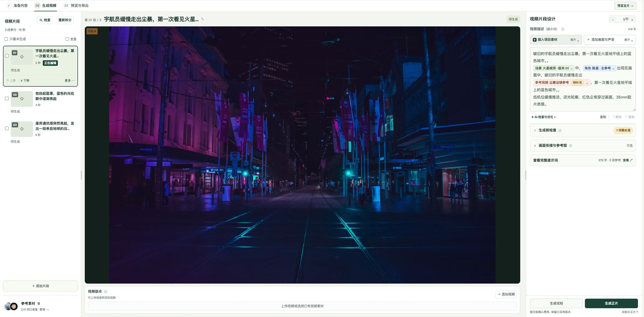
Task: Click the 检查 button in segment panel
Action: (45, 20)
